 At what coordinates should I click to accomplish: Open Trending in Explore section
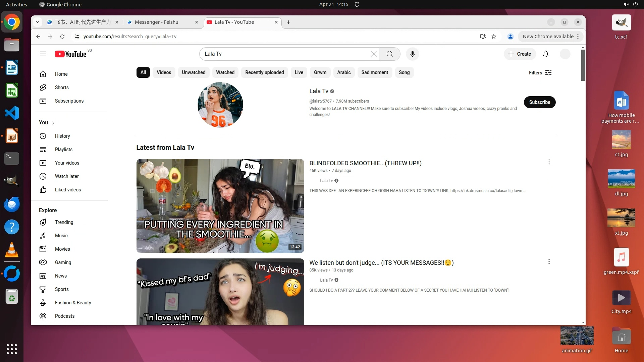(x=64, y=222)
